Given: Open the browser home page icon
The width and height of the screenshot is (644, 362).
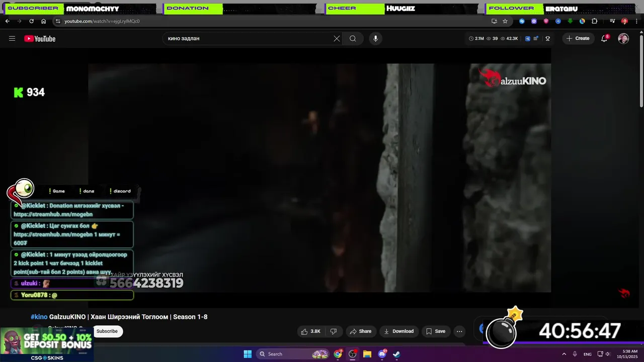Looking at the screenshot, I should coord(43,21).
